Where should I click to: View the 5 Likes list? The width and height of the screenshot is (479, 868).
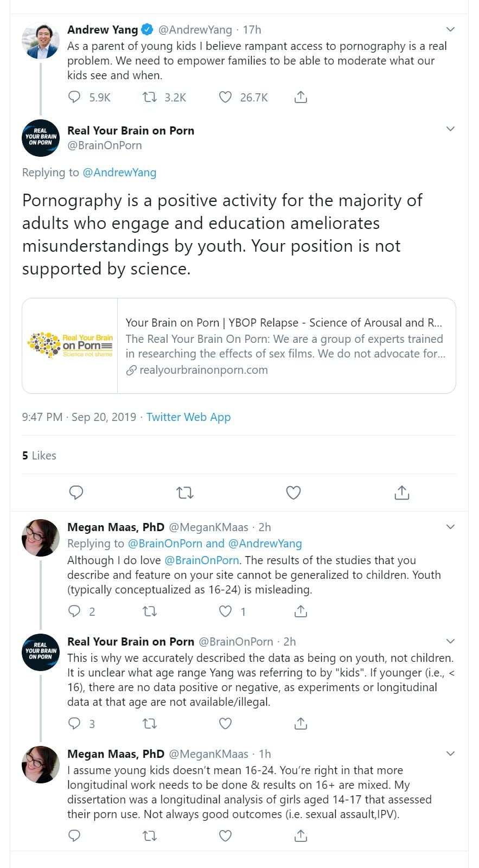click(39, 456)
